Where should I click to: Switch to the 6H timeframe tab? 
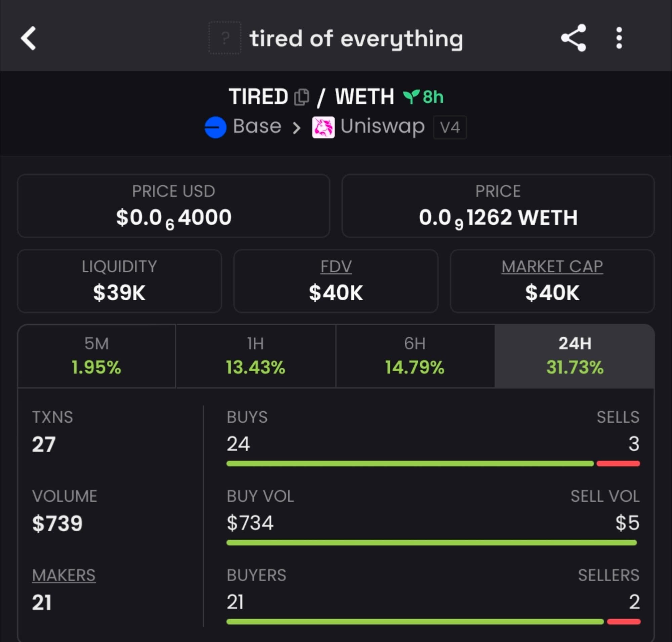pos(415,356)
